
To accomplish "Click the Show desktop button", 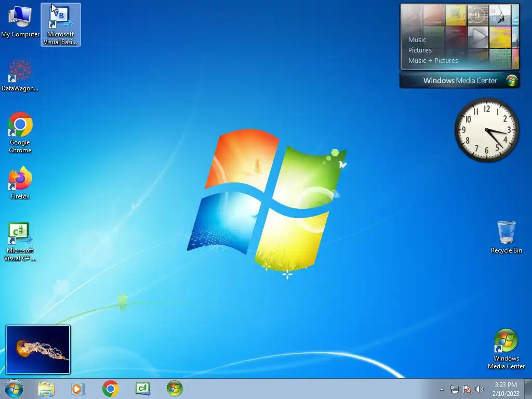I will point(528,389).
